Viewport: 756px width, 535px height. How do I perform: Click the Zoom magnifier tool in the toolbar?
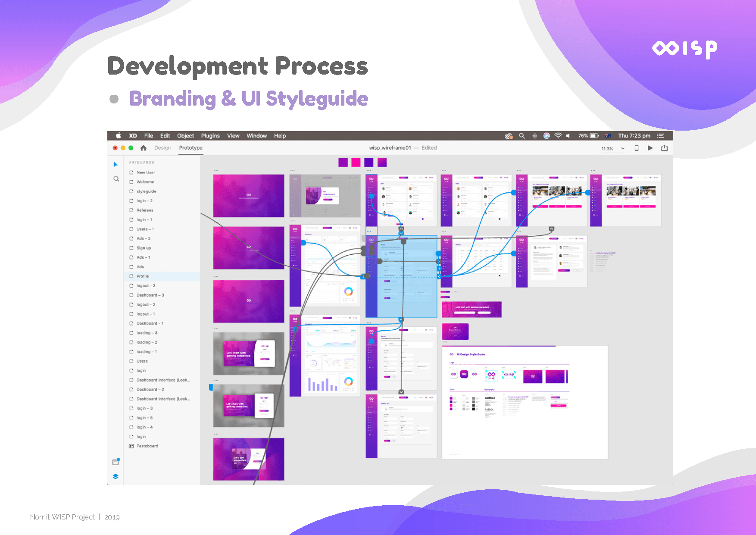[116, 178]
